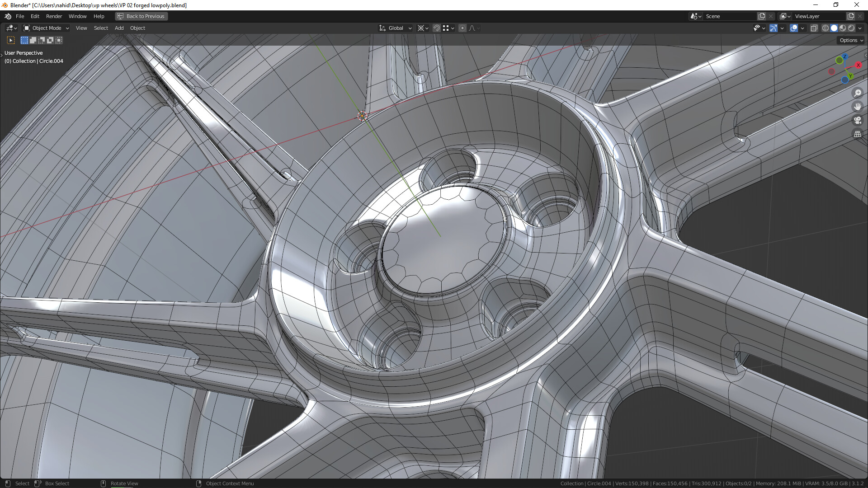This screenshot has height=488, width=868.
Task: Click the Blender logo icon
Action: pyautogui.click(x=8, y=16)
